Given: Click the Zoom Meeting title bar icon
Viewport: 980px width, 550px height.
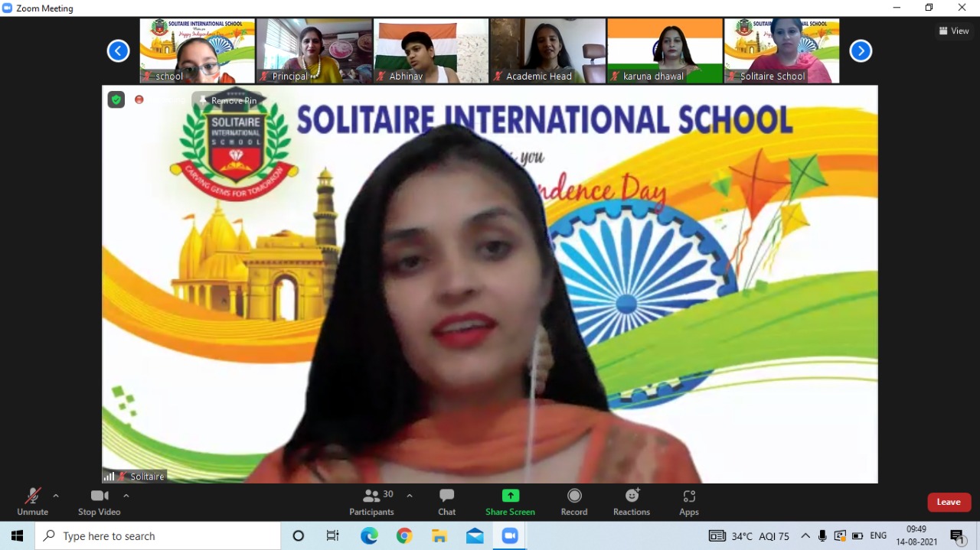Looking at the screenshot, I should (x=8, y=8).
